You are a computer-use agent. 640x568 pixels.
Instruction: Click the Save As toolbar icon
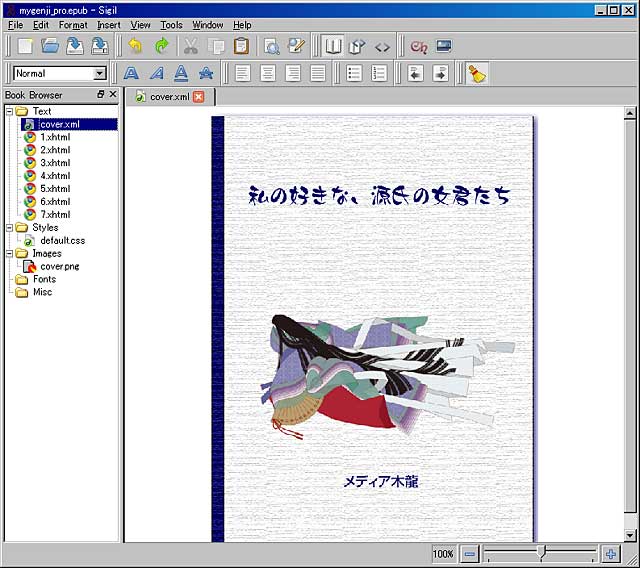click(x=100, y=46)
